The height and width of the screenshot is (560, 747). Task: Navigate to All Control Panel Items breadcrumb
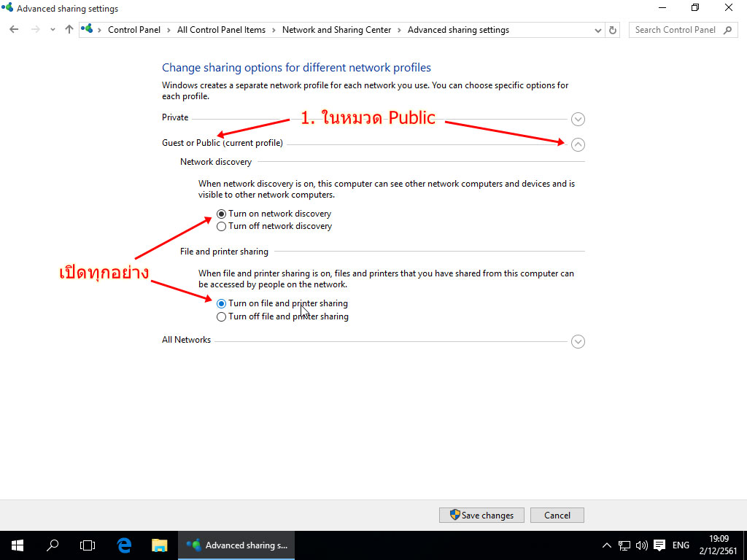[221, 30]
